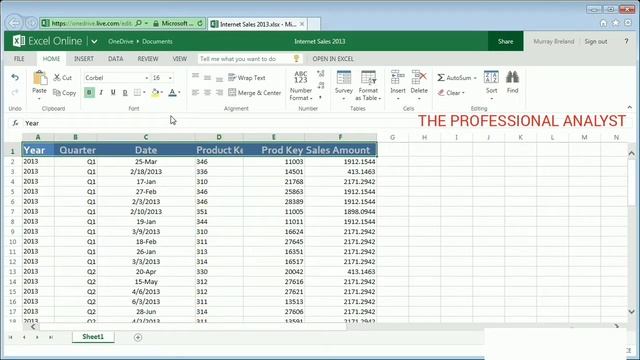Viewport: 640px width, 360px height.
Task: Click the Redo arrow icon
Action: pyautogui.click(x=15, y=92)
